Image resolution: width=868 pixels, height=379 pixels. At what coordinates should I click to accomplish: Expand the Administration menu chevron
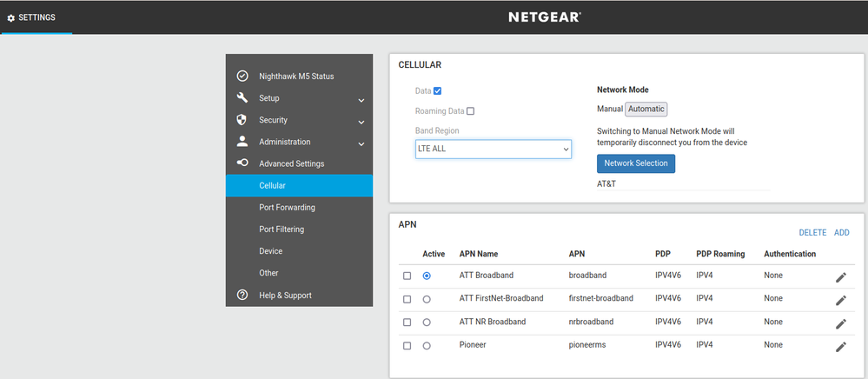tap(361, 144)
